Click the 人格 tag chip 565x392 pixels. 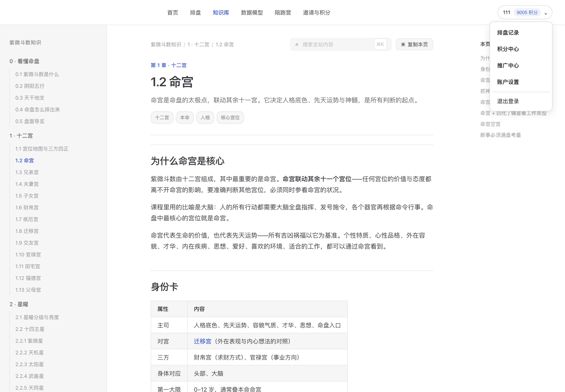(205, 118)
